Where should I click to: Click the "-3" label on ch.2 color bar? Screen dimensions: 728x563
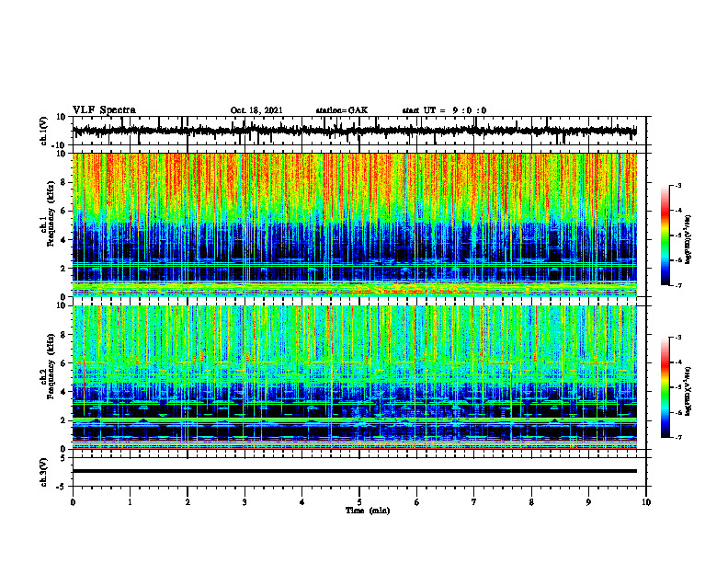click(678, 338)
